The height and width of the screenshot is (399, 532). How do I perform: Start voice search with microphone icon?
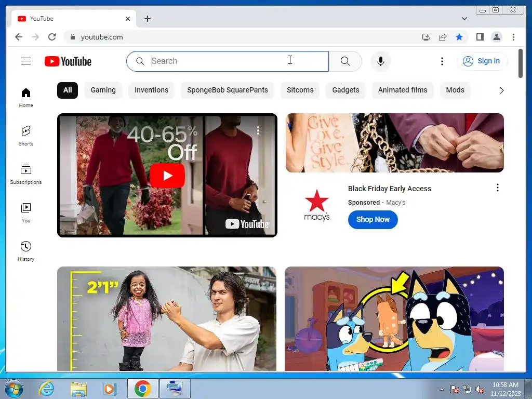[x=381, y=61]
